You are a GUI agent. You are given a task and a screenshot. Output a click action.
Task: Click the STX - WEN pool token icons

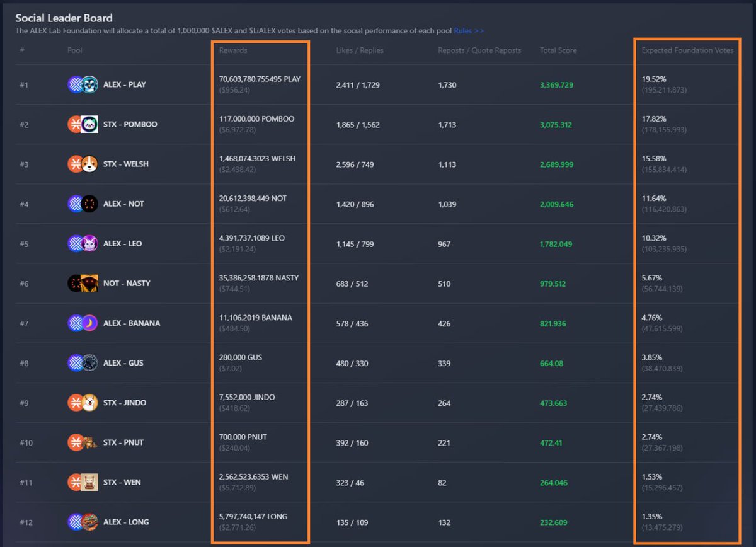coord(83,481)
